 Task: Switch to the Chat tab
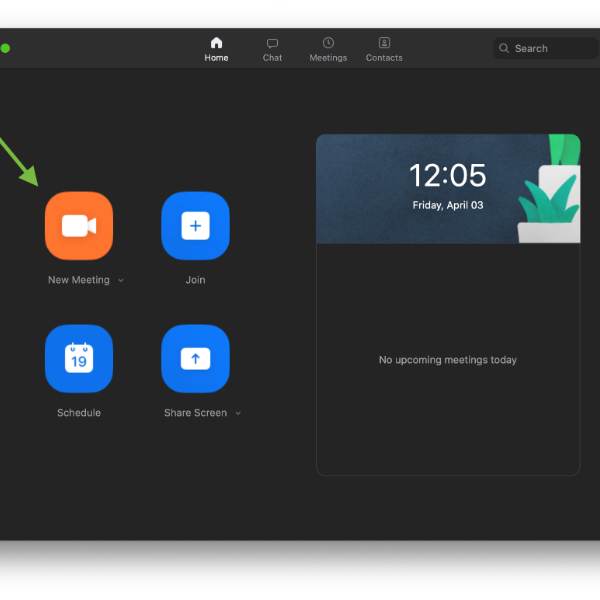272,50
